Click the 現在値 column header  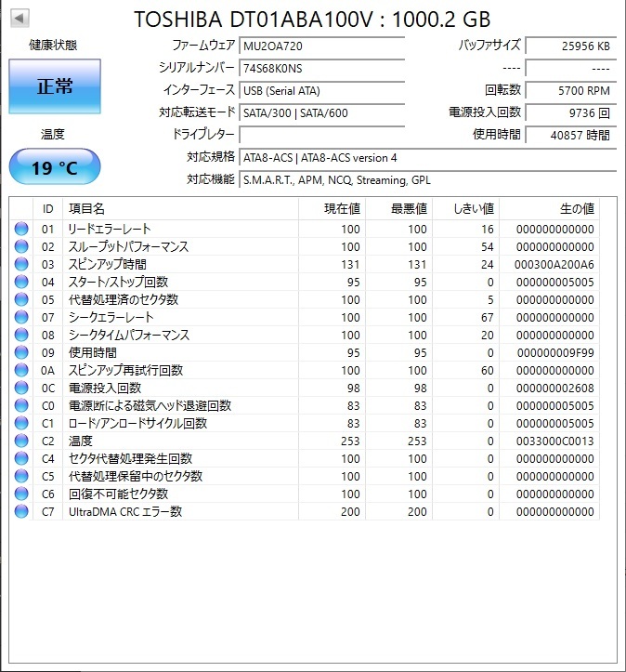[332, 209]
